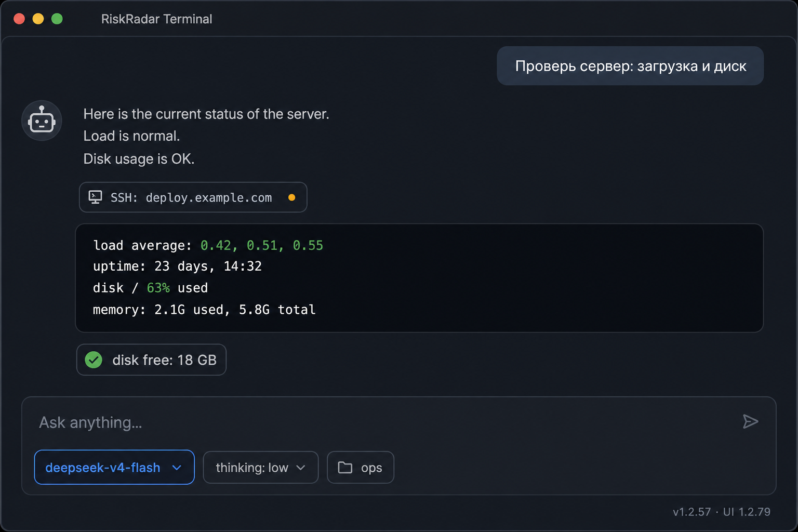
Task: Click the version label v1.2.57 · UI 1.2.79
Action: (x=722, y=512)
